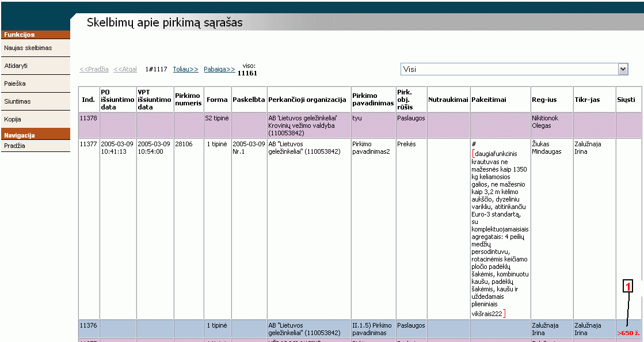The height and width of the screenshot is (342, 644).
Task: Click the <<Atgal previous page link
Action: click(125, 69)
